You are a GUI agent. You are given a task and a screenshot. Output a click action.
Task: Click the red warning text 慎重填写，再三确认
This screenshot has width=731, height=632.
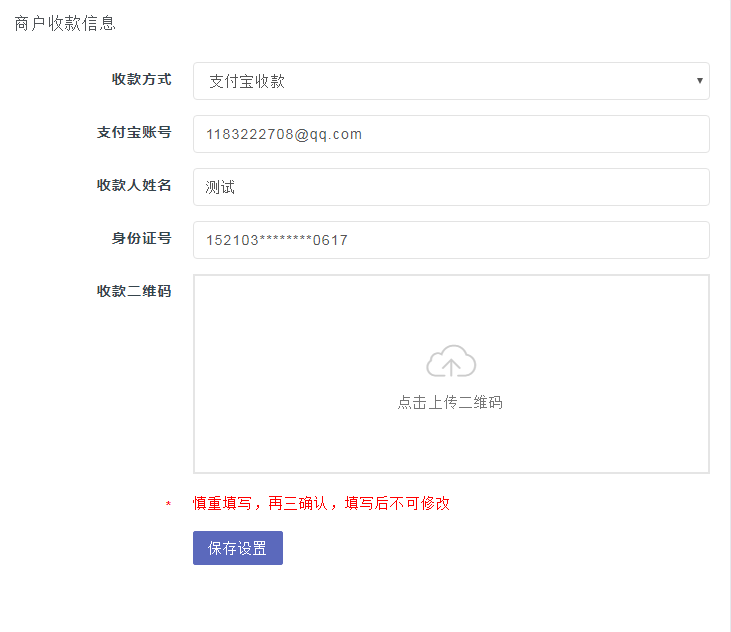point(260,503)
